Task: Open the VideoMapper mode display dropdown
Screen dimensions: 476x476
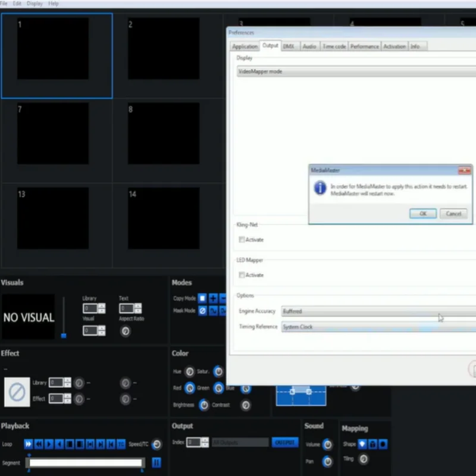Action: (x=356, y=71)
